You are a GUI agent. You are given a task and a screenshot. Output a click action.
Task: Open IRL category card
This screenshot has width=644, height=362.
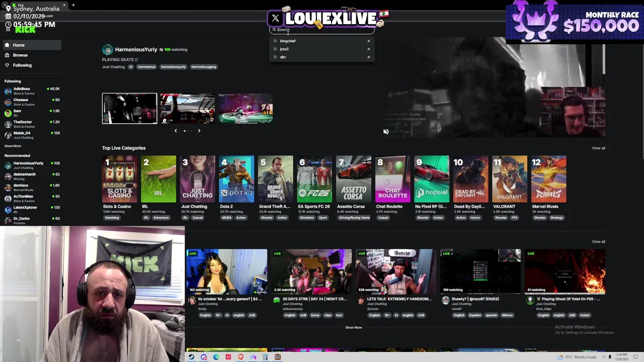(158, 179)
